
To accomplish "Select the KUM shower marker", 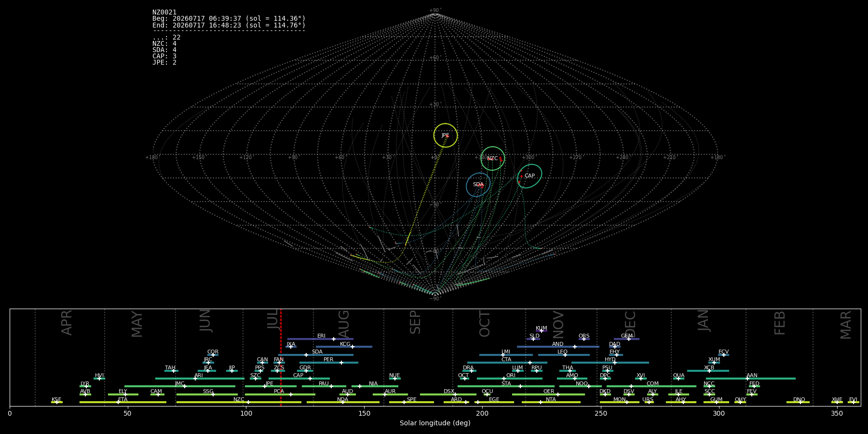I will [x=542, y=331].
